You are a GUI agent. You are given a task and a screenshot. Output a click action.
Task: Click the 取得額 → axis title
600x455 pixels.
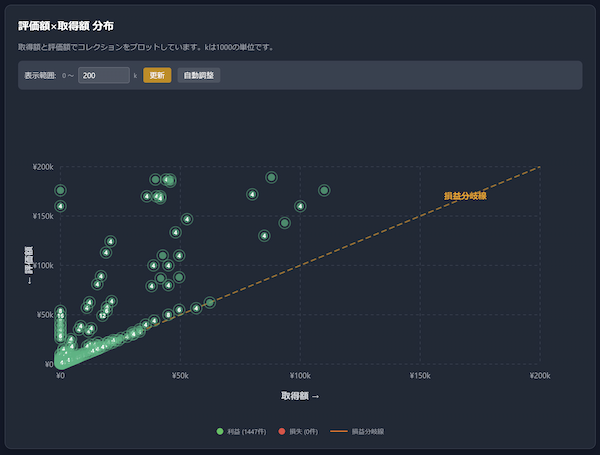point(300,396)
